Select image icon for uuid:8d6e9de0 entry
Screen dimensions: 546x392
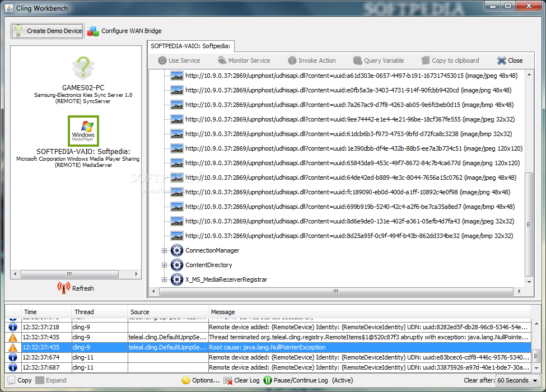[177, 221]
